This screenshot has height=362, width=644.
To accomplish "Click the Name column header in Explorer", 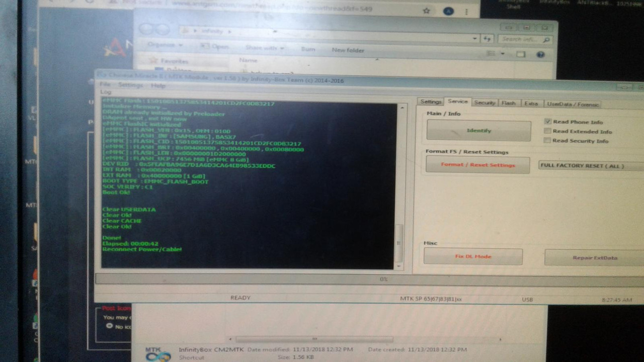I will pyautogui.click(x=248, y=60).
